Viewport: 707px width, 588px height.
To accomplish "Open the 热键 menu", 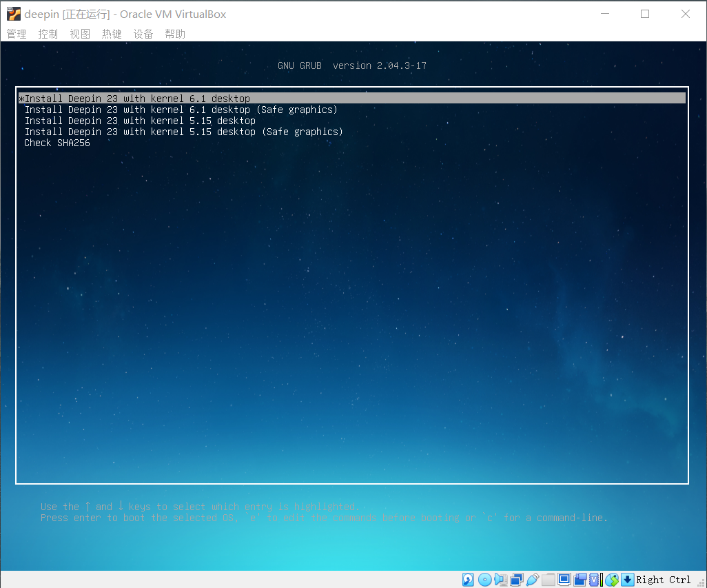I will click(112, 34).
